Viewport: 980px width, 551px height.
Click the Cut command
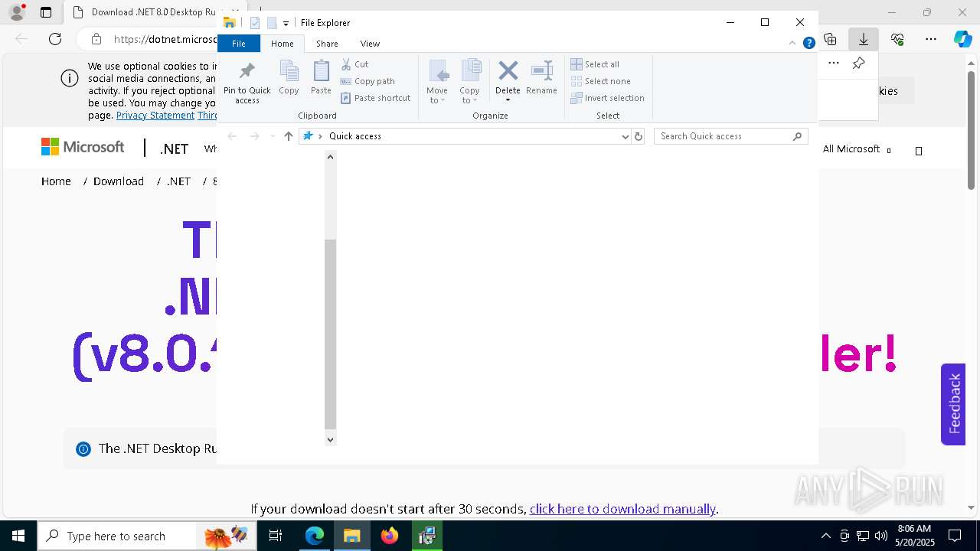pyautogui.click(x=354, y=64)
